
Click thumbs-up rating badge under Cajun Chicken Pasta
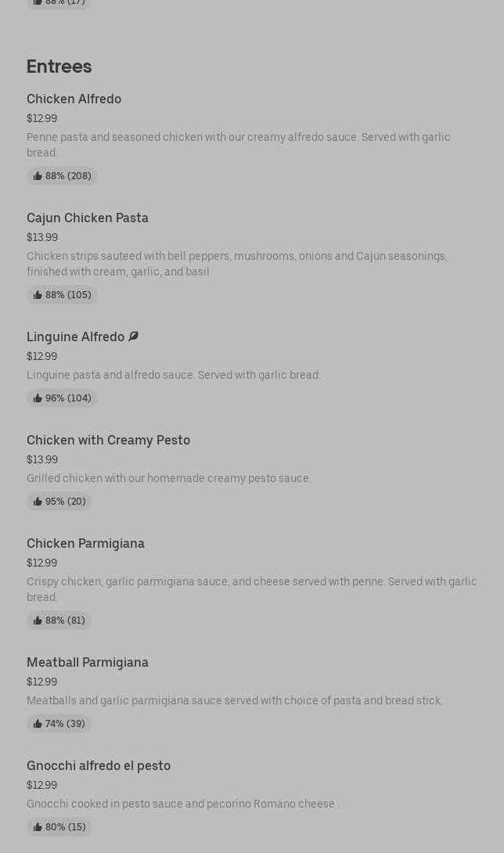click(62, 295)
